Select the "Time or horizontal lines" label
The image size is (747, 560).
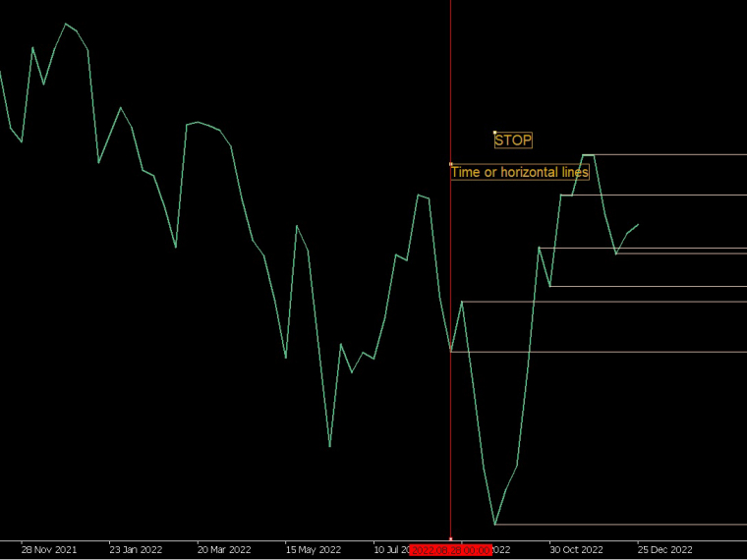pyautogui.click(x=520, y=172)
